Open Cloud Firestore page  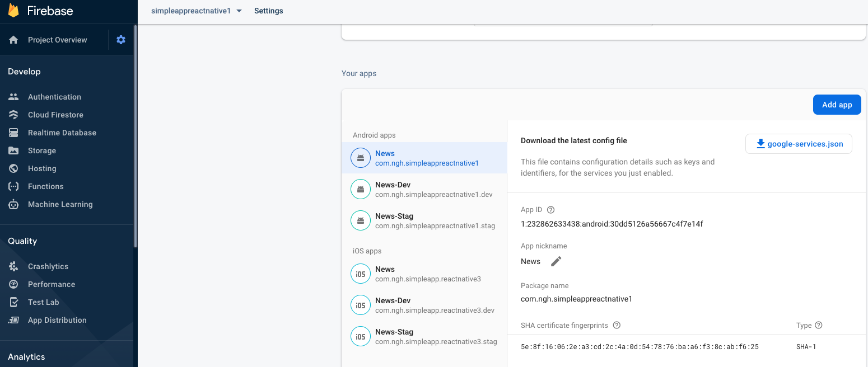pyautogui.click(x=55, y=115)
